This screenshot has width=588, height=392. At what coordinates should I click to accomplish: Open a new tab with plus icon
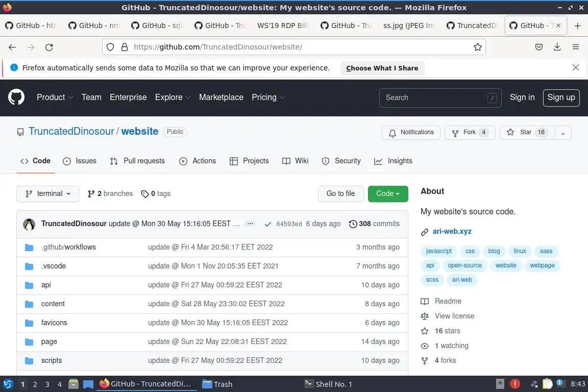point(577,26)
